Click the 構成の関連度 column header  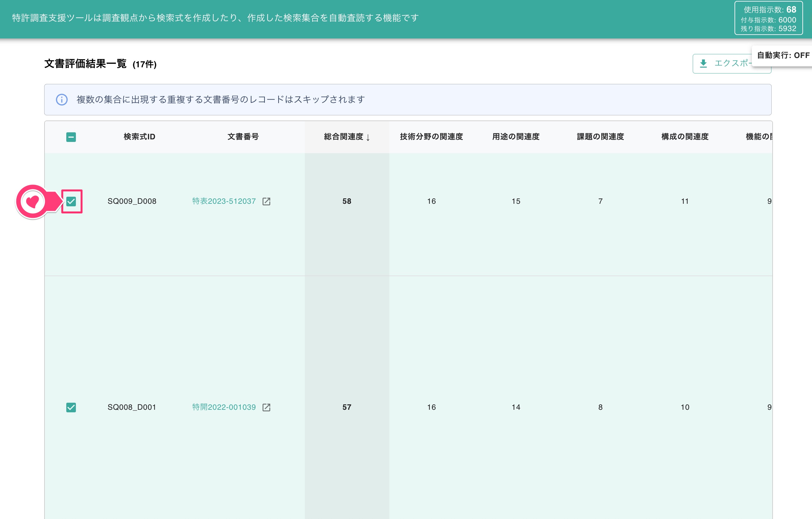pos(685,137)
